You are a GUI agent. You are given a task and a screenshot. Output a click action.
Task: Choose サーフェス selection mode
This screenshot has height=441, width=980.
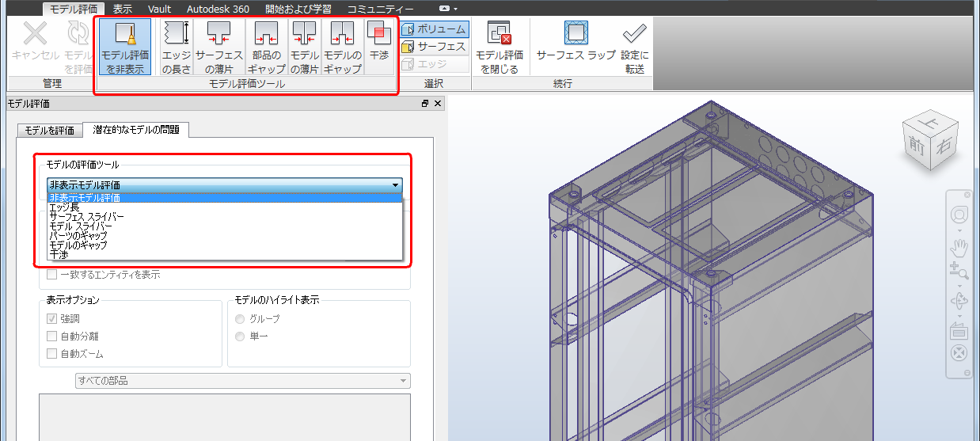point(435,47)
